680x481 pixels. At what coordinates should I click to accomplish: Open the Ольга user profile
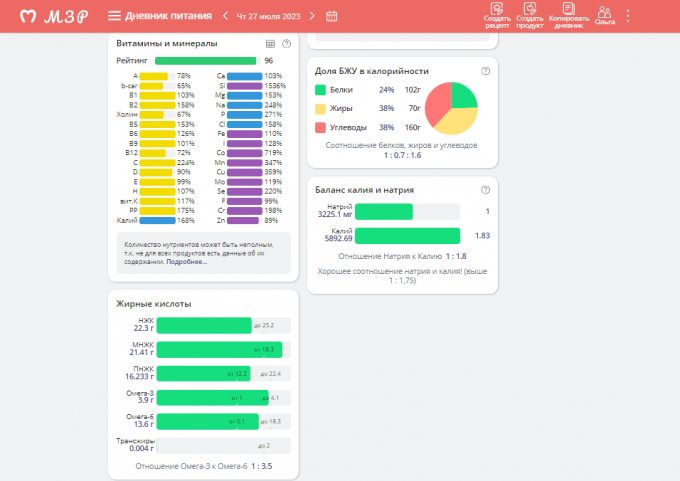(x=604, y=15)
